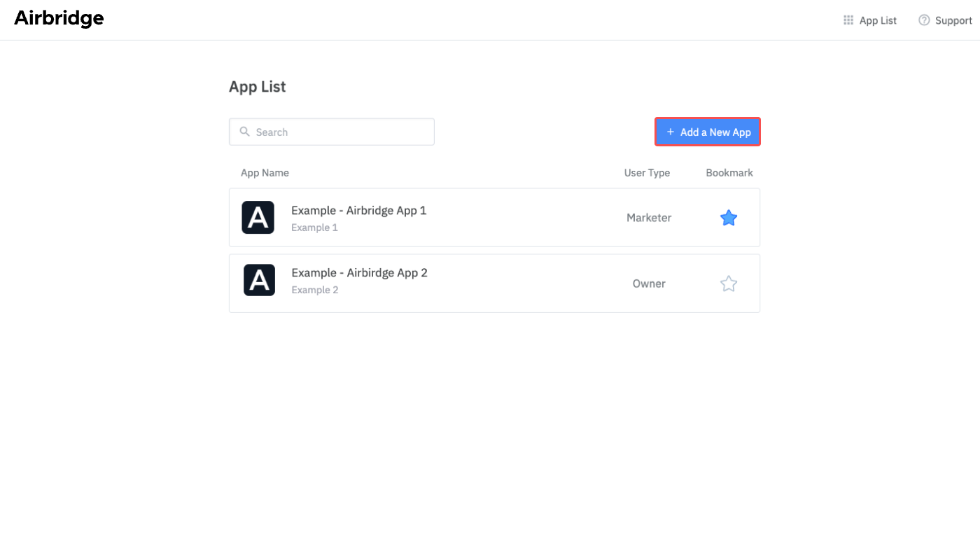Screen dimensions: 980x560
Task: Click the Airbridge logo
Action: tap(59, 19)
